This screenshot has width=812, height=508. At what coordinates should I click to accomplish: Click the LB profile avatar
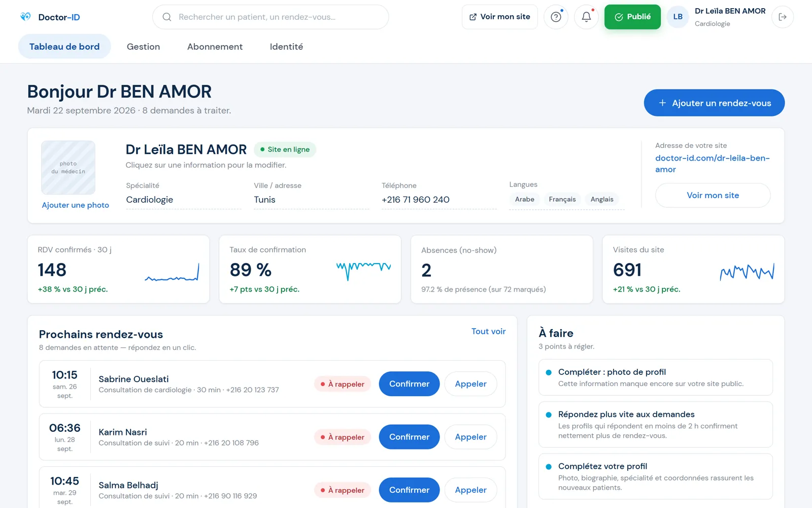coord(678,17)
